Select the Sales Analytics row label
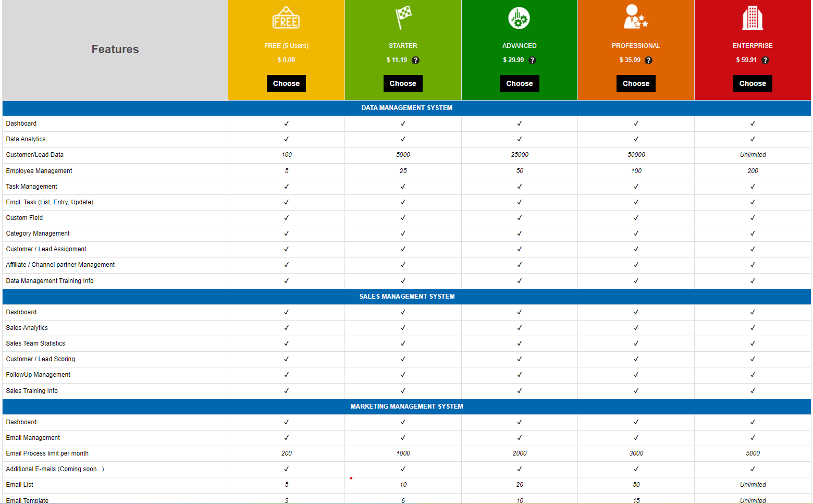Viewport: 813px width, 504px height. click(x=27, y=328)
